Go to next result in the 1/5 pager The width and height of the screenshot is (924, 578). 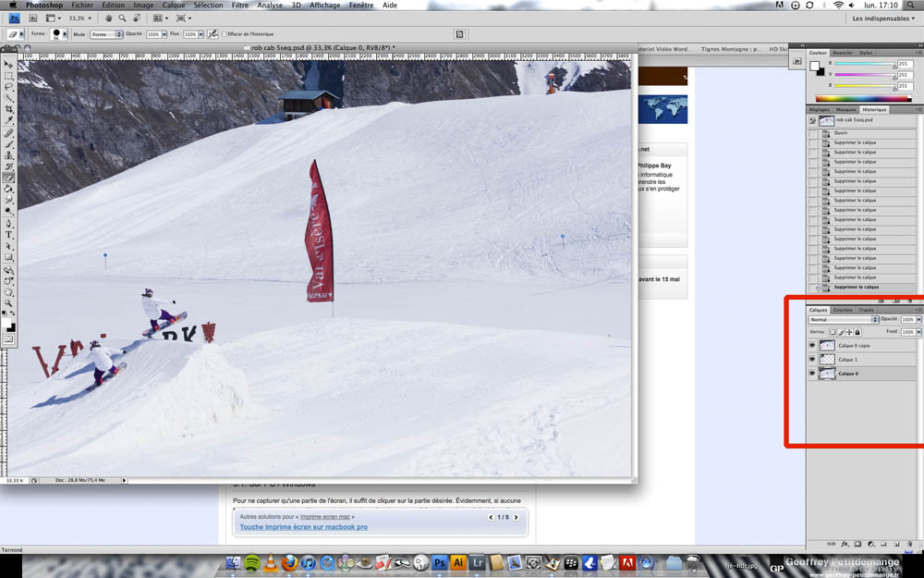pyautogui.click(x=516, y=517)
